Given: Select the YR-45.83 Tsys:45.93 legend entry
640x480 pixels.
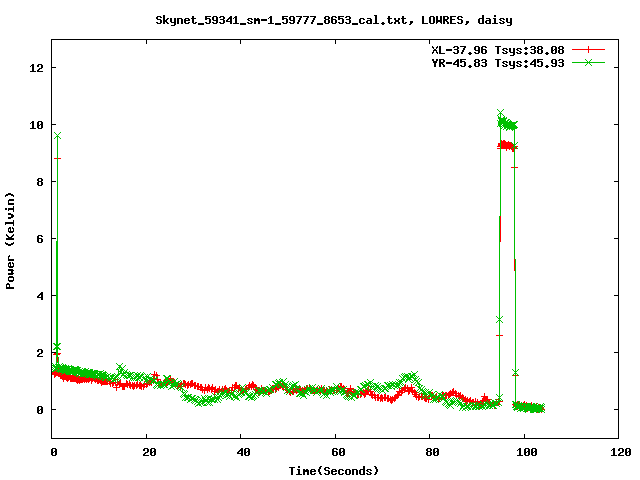Looking at the screenshot, I should pos(498,63).
